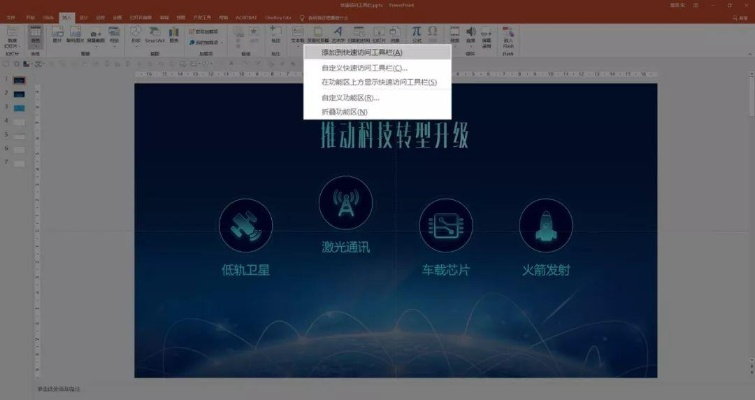Click 添加到快速访问工具栏 in context menu
The image size is (755, 400).
point(362,52)
